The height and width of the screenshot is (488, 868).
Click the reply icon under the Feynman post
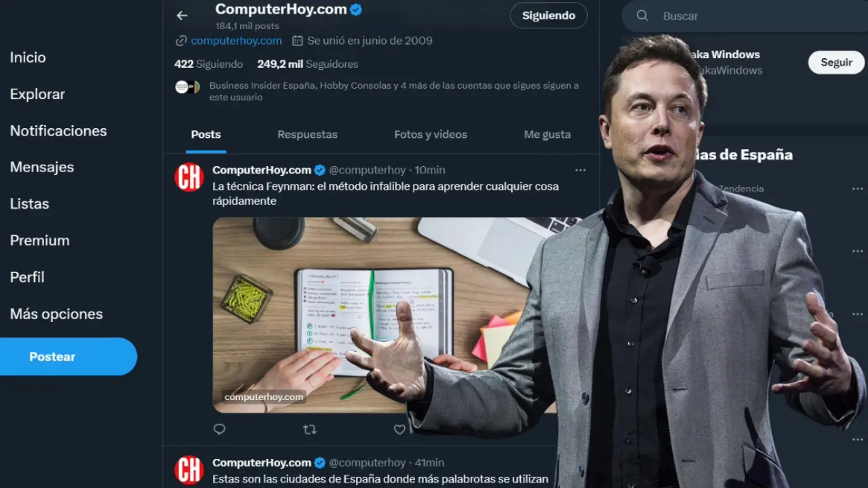point(219,429)
